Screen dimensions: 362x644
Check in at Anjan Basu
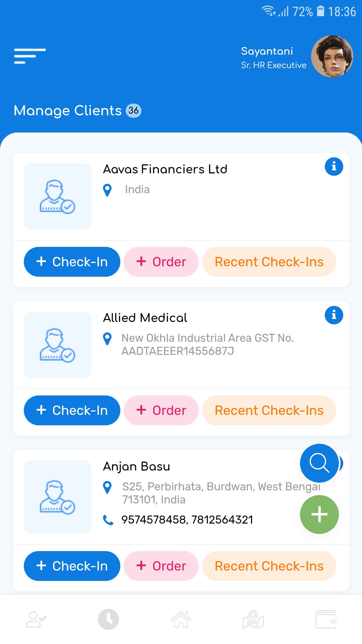(72, 566)
